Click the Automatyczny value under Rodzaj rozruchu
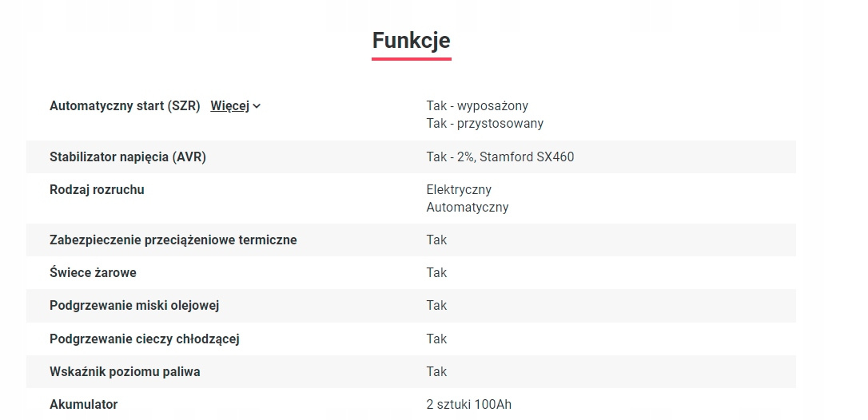The width and height of the screenshot is (868, 420). [468, 208]
